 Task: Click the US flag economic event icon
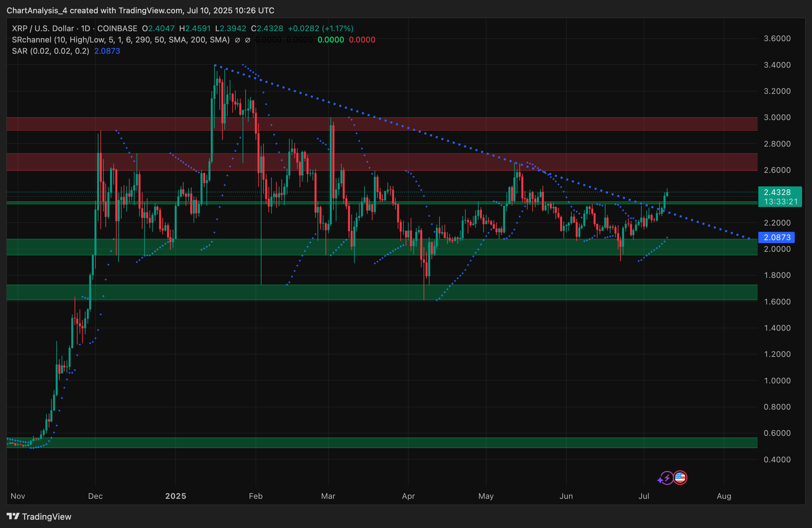[x=680, y=478]
